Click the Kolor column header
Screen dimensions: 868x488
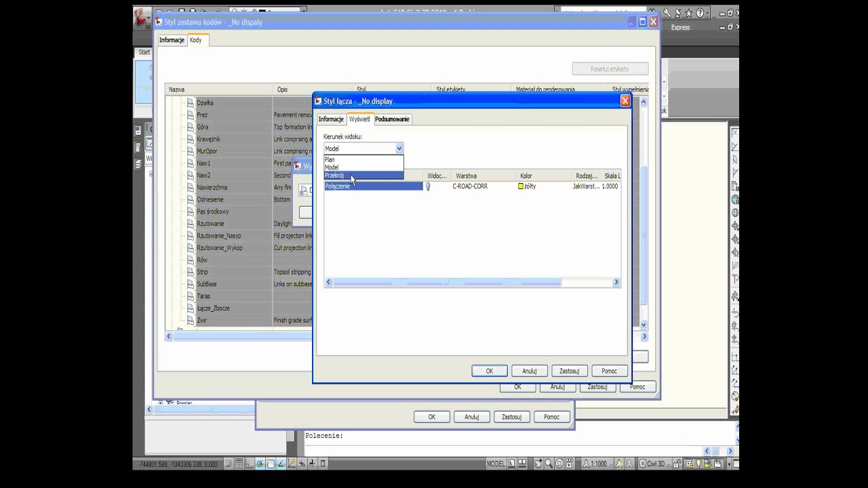[545, 176]
